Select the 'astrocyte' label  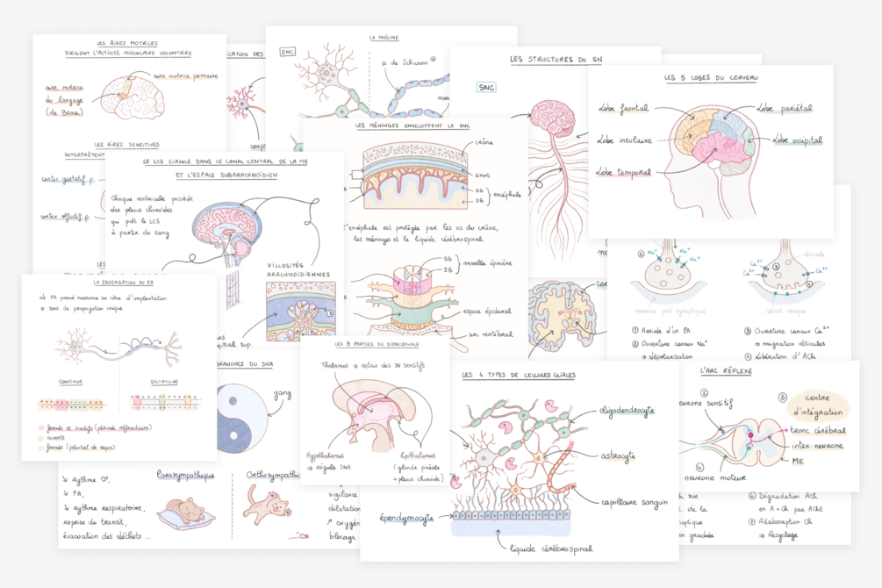[x=617, y=455]
